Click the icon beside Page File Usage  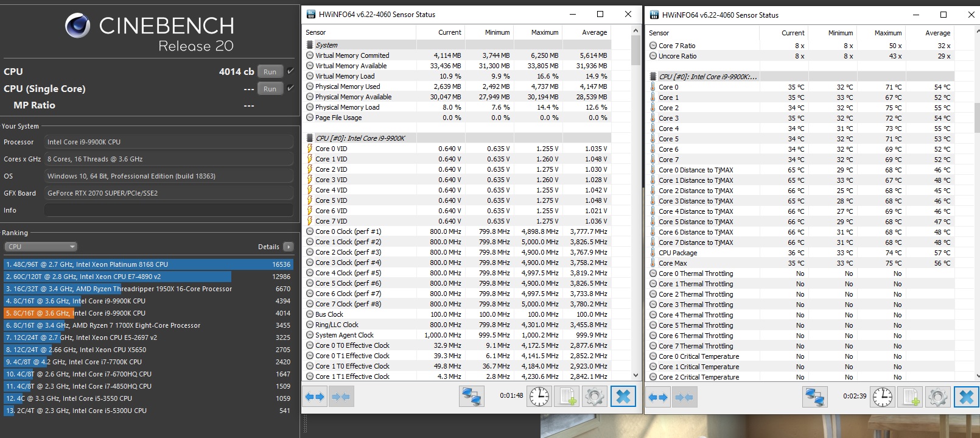pos(310,118)
